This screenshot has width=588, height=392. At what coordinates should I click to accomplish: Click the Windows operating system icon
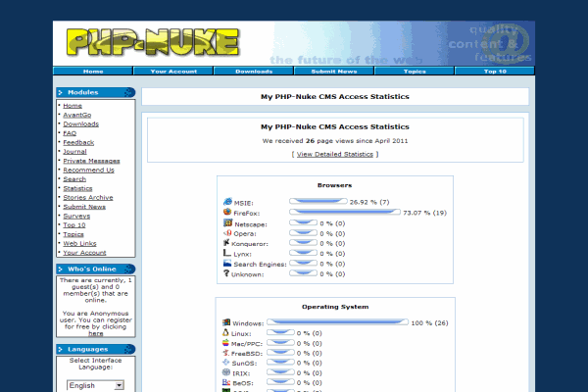point(226,322)
